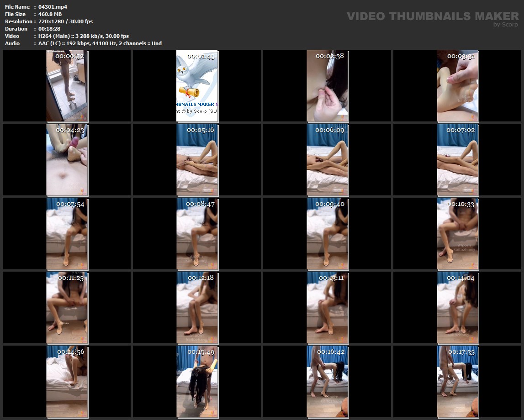Open the thumbnail at 00:08:47
Viewport: 524px width, 420px height.
pos(197,234)
